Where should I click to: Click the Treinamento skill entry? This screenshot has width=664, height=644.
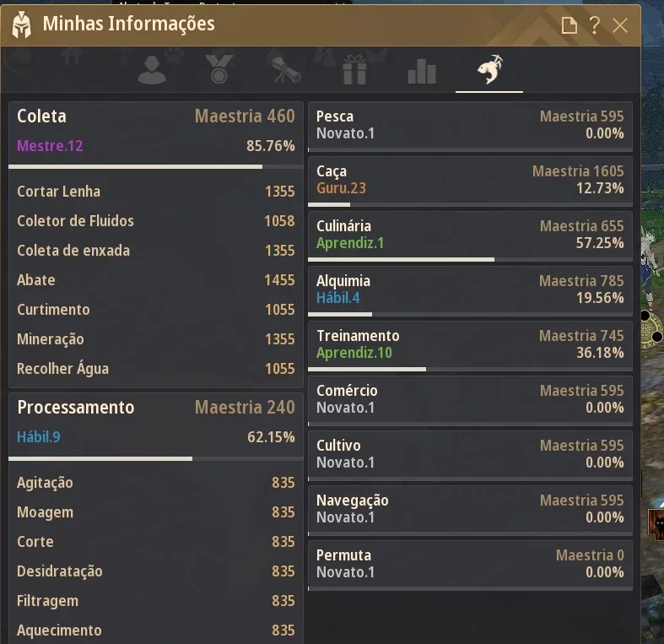tap(470, 346)
